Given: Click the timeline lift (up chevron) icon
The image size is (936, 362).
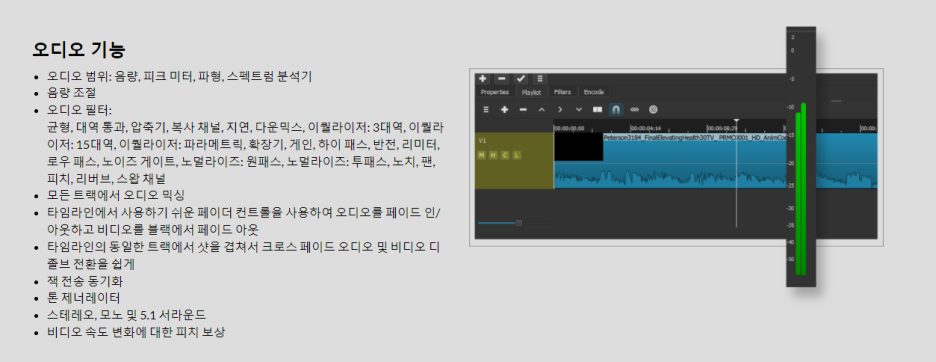Looking at the screenshot, I should (541, 110).
